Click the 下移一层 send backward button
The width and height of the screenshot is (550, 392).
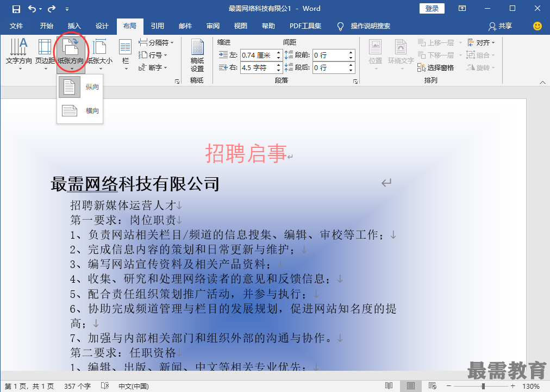pos(436,55)
